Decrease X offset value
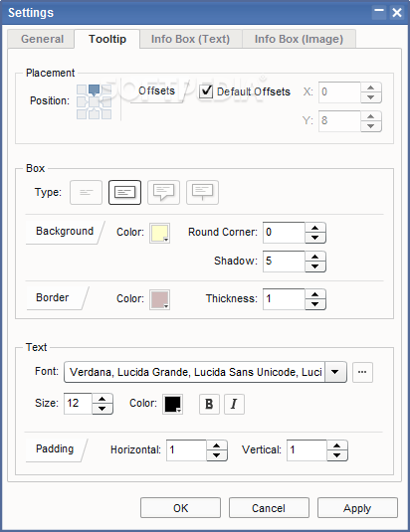This screenshot has height=532, width=410. [x=371, y=97]
